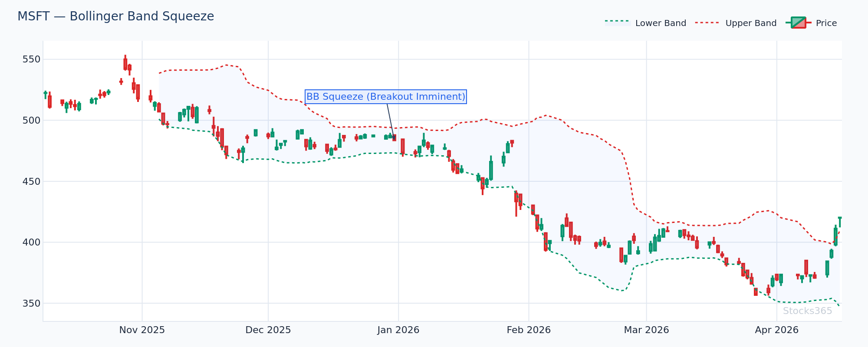Click the chart title MSFT — Bollinger Band Squeeze
868x347 pixels.
(x=115, y=16)
